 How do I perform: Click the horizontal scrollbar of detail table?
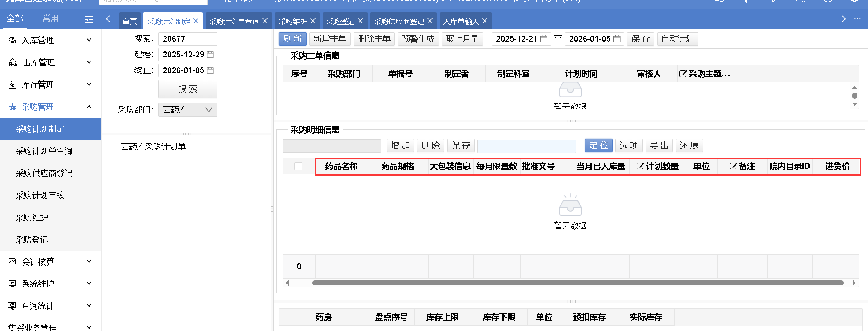(578, 283)
